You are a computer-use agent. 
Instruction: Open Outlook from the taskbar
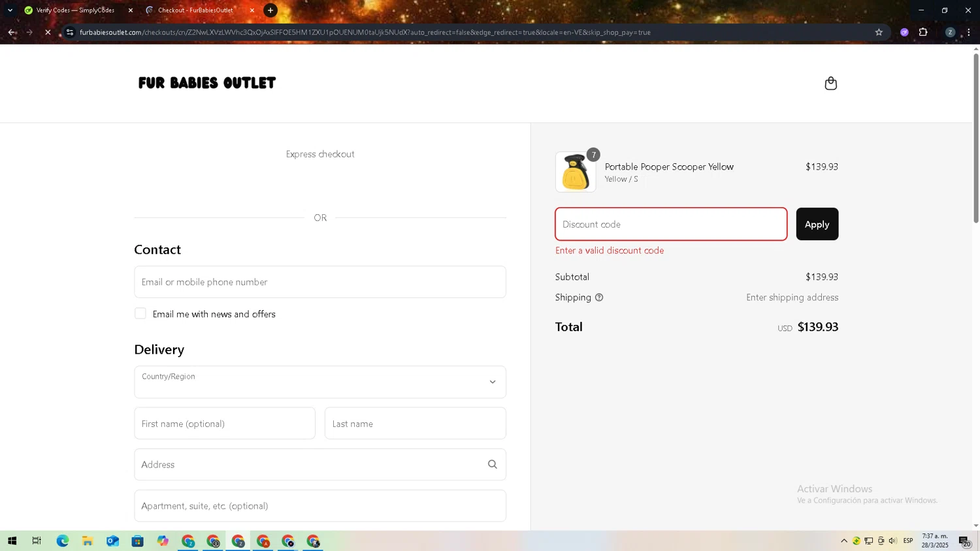pyautogui.click(x=112, y=541)
